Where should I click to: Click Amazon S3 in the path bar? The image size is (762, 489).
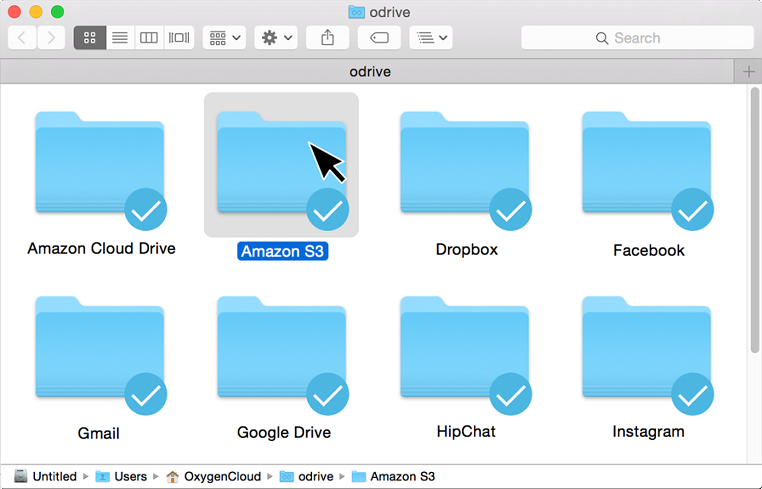tap(393, 476)
